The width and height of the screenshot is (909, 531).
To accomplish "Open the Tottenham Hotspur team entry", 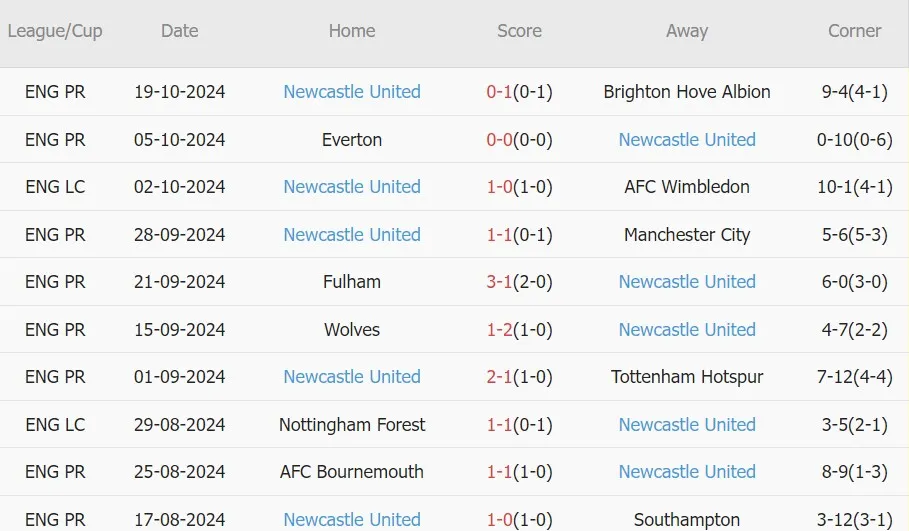I will point(687,377).
